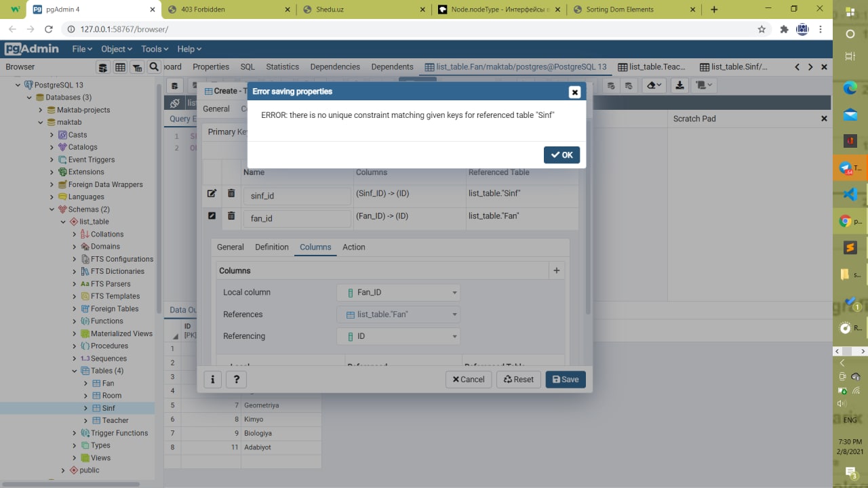868x488 pixels.
Task: Edit the fan_id name field
Action: [x=297, y=218]
